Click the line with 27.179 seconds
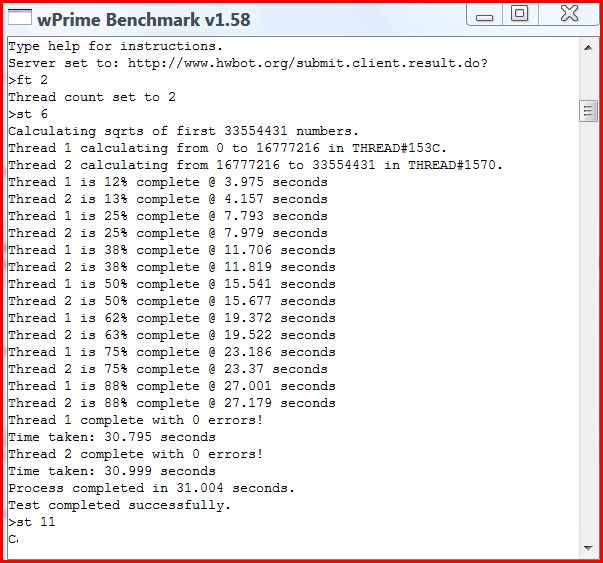The image size is (603, 563). [172, 403]
